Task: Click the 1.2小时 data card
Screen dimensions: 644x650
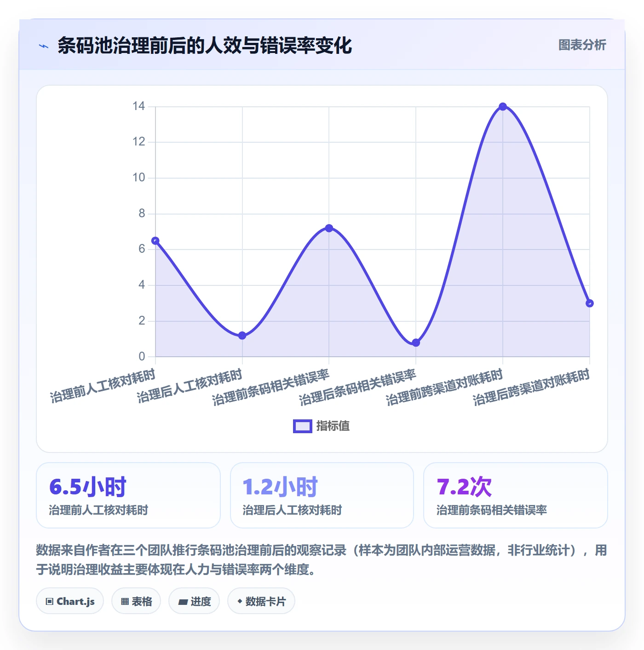Action: 322,495
